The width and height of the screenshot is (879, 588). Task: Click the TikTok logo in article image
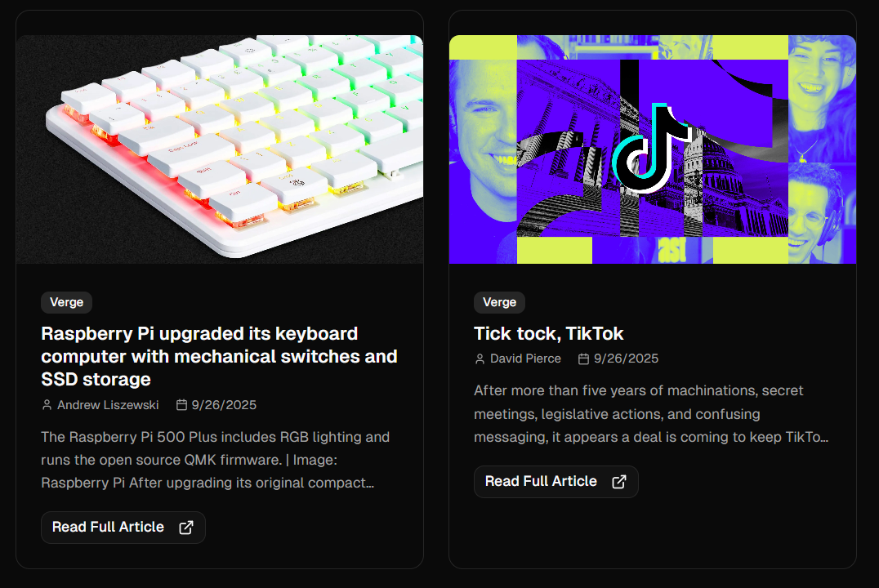pyautogui.click(x=648, y=149)
